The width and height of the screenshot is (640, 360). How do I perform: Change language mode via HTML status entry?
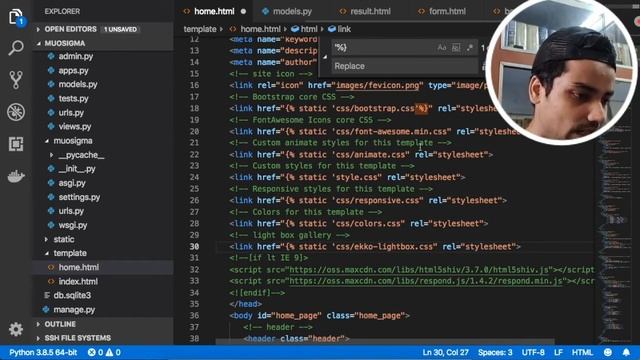point(582,352)
